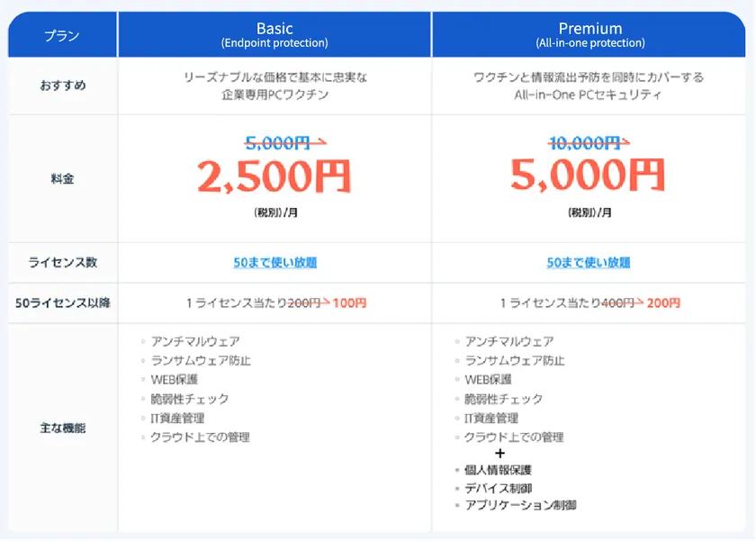Click the struck-through 5,000円 original price
This screenshot has height=541, width=756.
point(278,141)
